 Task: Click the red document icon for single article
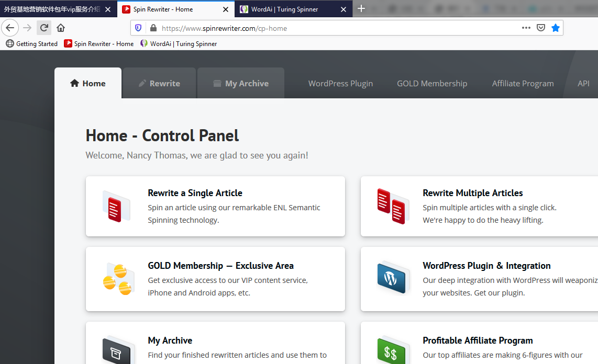116,207
